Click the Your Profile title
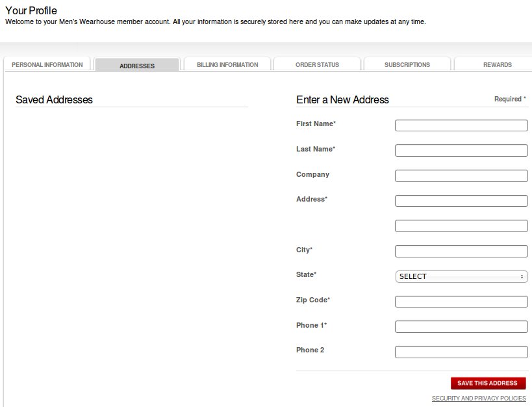 pos(31,10)
